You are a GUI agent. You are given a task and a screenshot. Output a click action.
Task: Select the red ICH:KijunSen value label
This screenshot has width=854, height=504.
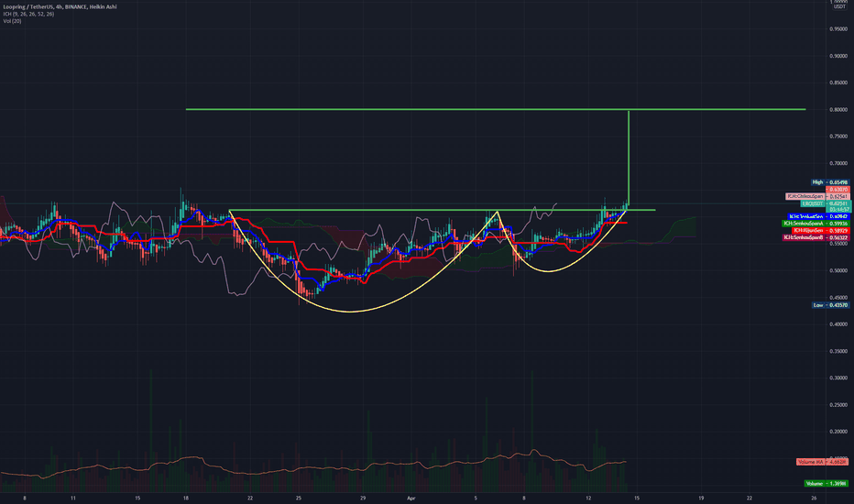pos(820,231)
